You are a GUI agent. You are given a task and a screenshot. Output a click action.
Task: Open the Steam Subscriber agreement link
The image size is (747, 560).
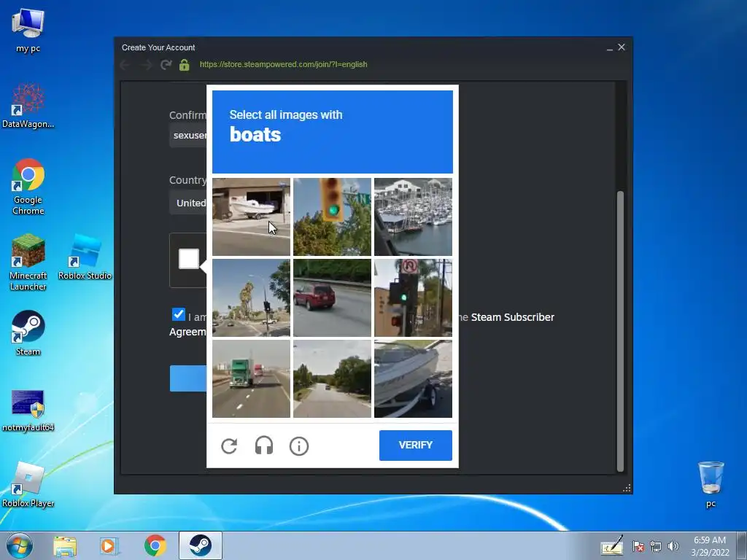coord(513,317)
